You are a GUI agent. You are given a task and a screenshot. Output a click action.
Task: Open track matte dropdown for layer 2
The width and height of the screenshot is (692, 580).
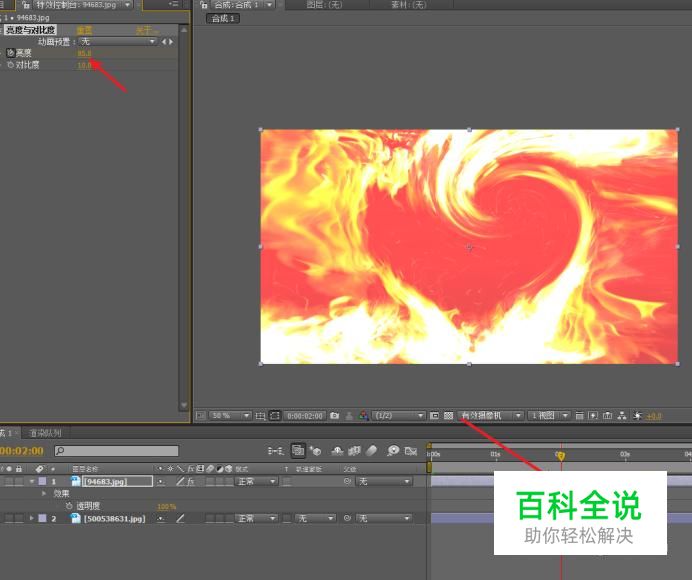316,518
